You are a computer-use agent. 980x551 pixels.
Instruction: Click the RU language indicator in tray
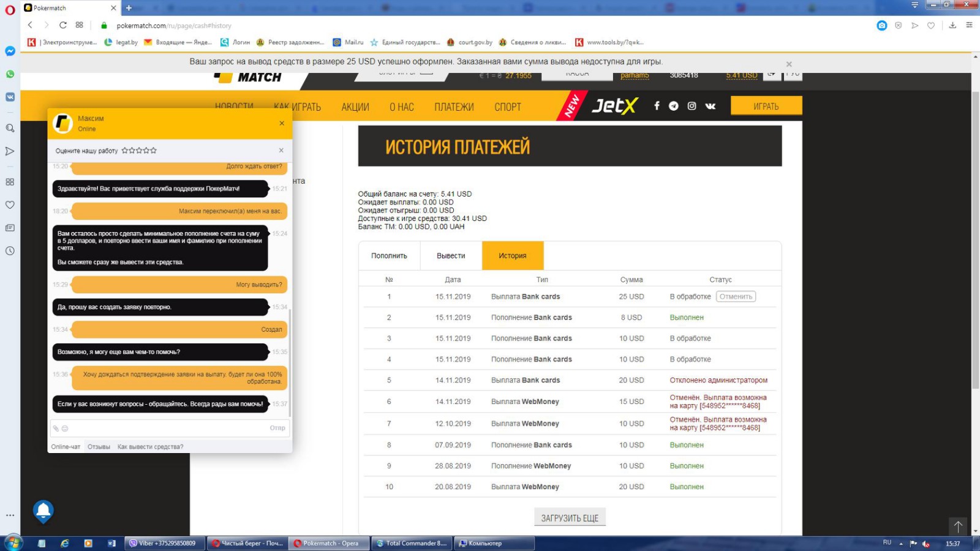click(887, 542)
